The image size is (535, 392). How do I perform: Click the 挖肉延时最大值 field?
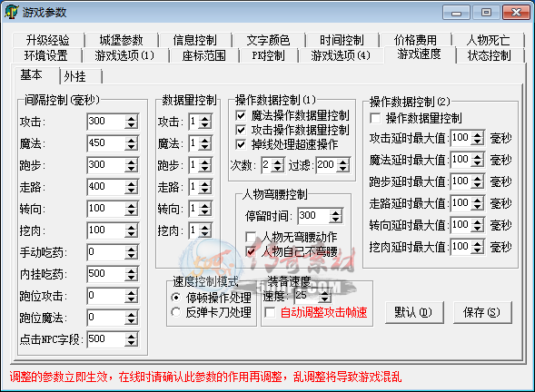(461, 247)
